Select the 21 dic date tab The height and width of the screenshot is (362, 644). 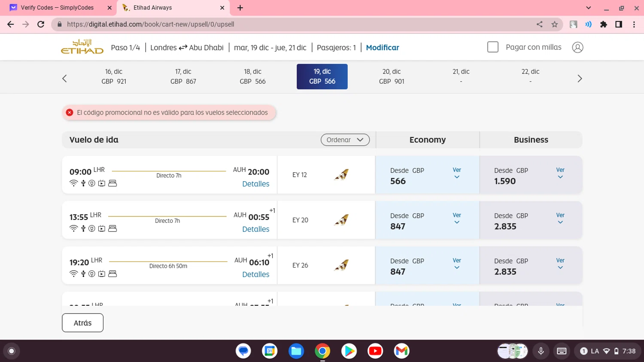pyautogui.click(x=461, y=76)
